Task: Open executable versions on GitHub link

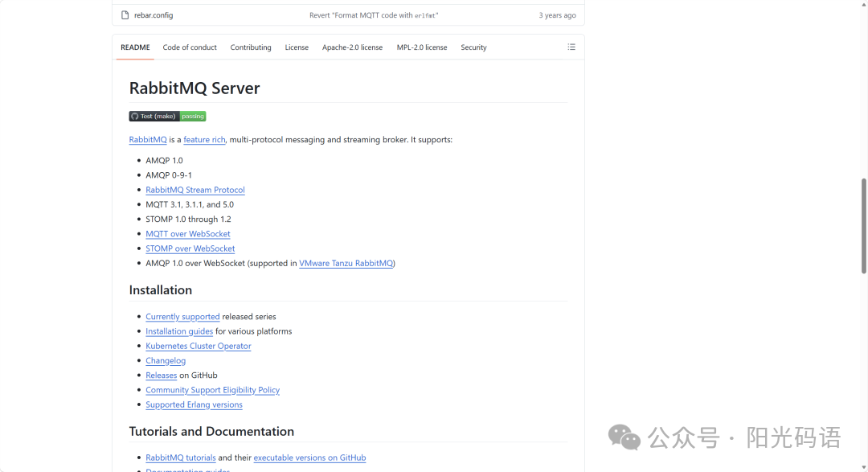Action: coord(309,458)
